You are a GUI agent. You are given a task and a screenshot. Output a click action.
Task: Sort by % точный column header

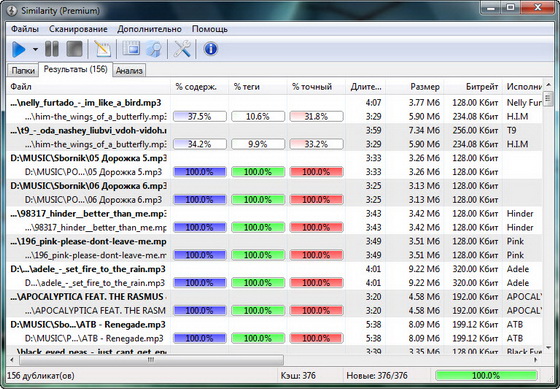(316, 86)
